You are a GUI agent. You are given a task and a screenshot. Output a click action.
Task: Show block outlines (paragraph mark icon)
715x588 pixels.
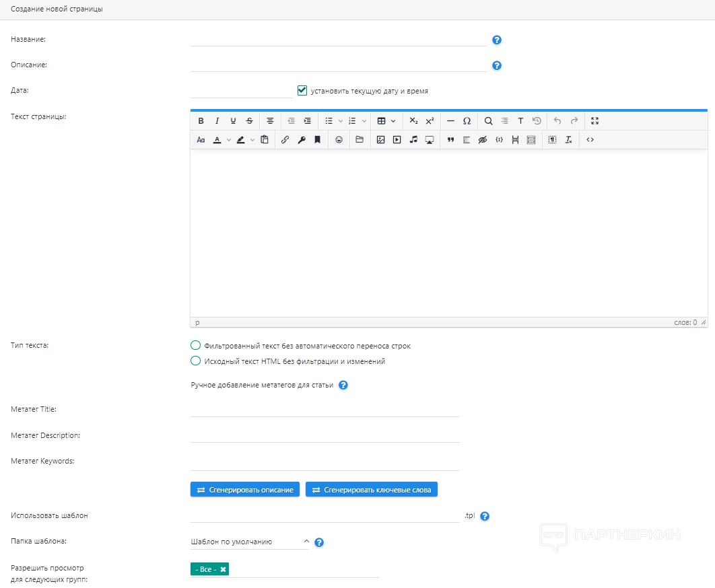[552, 140]
